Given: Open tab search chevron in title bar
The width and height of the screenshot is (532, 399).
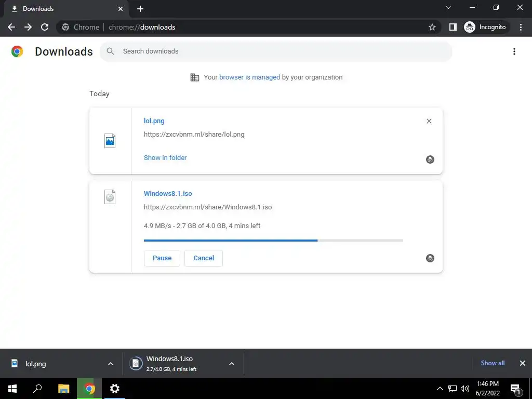Looking at the screenshot, I should [x=448, y=7].
